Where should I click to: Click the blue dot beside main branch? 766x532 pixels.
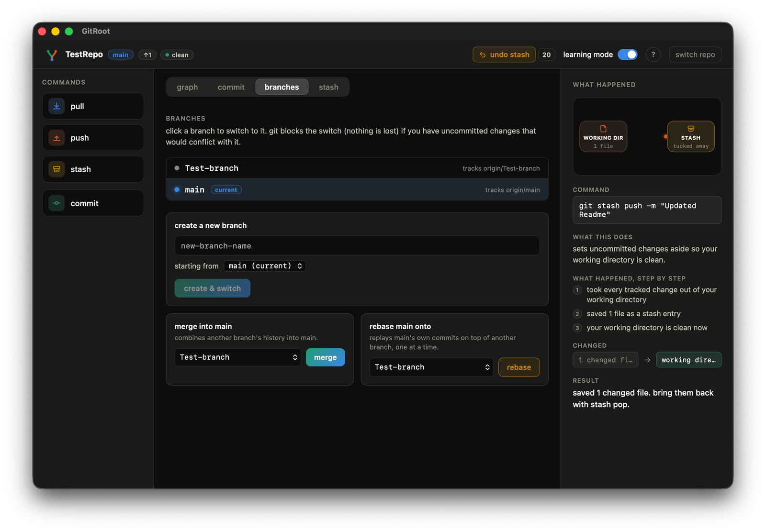pyautogui.click(x=177, y=190)
